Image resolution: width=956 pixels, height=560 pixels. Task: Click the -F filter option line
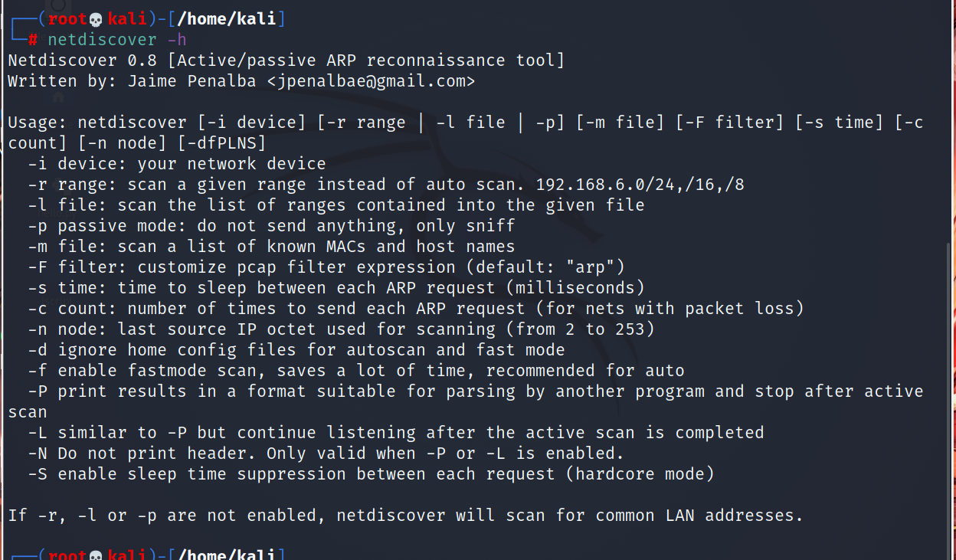point(326,267)
